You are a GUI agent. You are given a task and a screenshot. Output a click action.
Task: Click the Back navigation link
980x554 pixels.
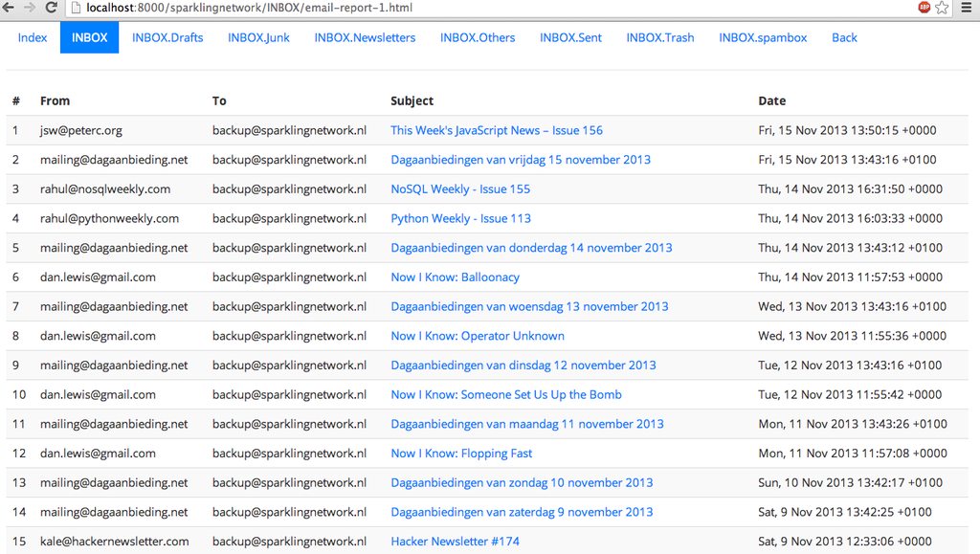click(x=844, y=37)
